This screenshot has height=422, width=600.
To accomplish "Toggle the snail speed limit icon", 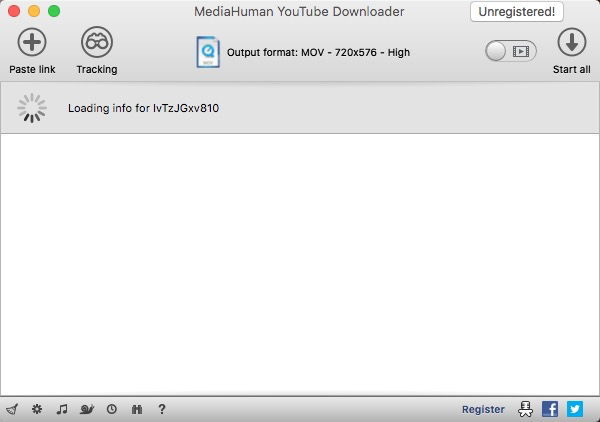I will coord(87,409).
